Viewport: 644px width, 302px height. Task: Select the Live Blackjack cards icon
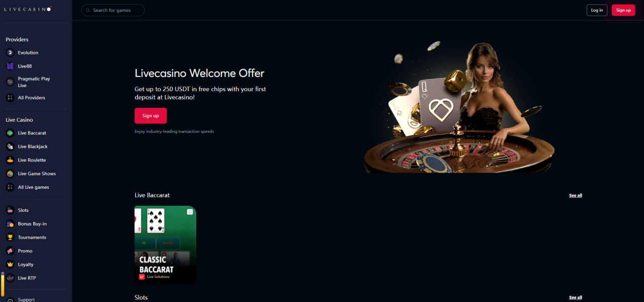pos(10,146)
